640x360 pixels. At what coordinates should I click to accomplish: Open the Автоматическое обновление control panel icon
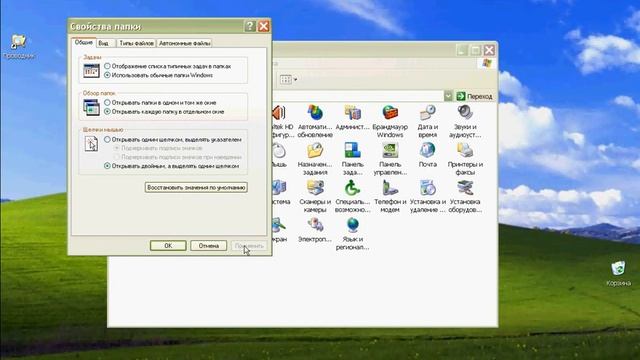point(315,121)
